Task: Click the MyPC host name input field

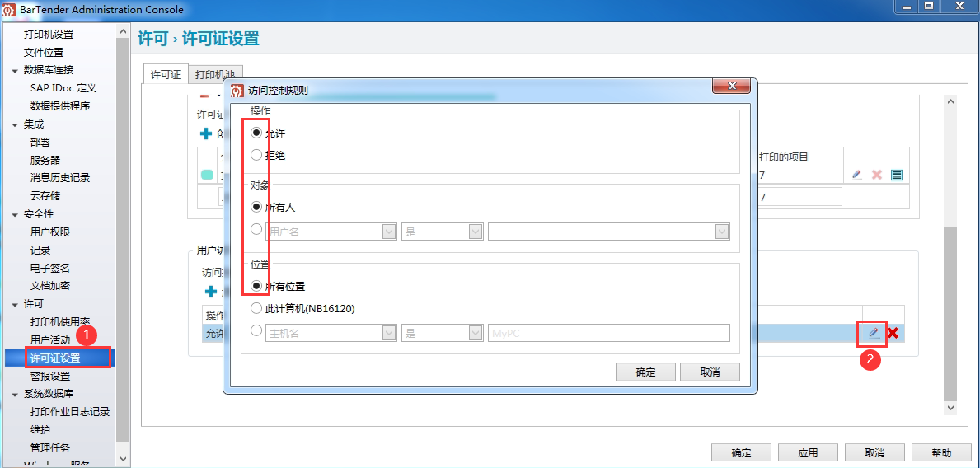Action: 608,333
